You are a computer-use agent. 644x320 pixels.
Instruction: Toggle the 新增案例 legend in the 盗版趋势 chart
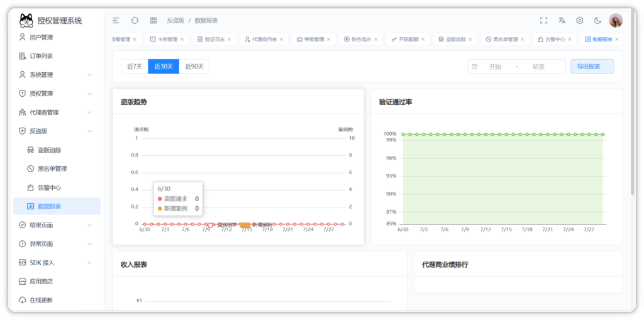(x=257, y=225)
